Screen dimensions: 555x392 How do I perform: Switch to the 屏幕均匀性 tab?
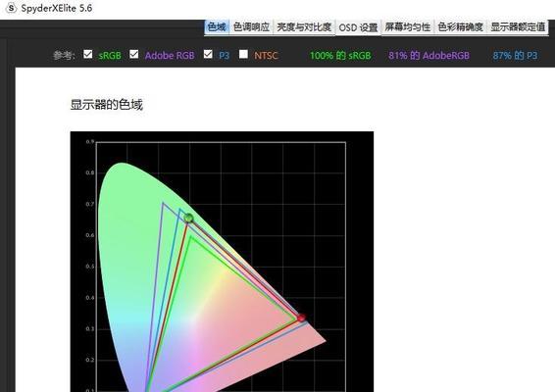point(407,26)
